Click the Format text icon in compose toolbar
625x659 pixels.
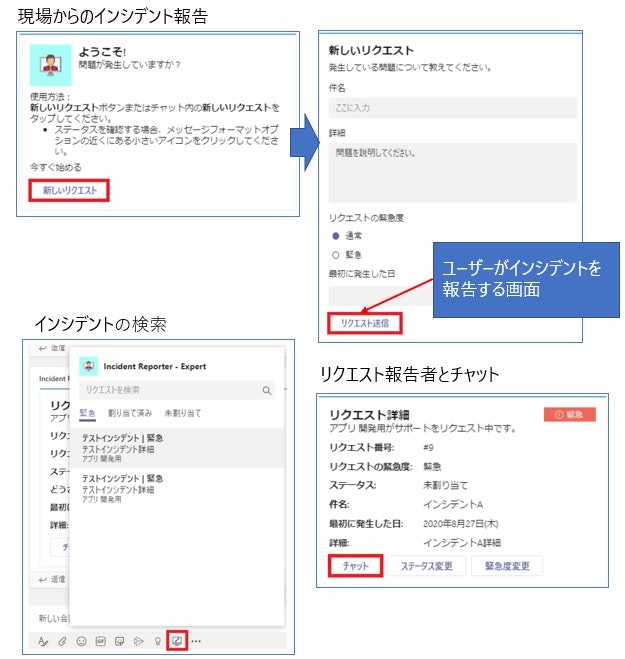click(x=43, y=641)
